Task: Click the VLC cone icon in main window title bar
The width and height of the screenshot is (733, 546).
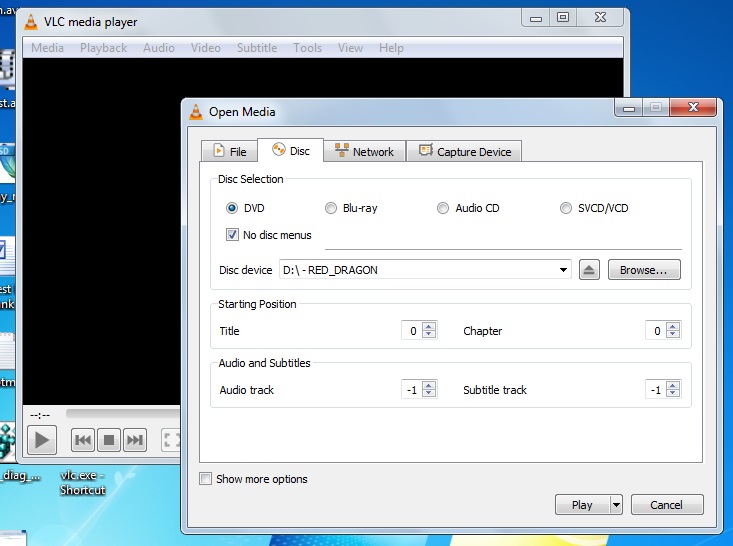Action: 31,22
